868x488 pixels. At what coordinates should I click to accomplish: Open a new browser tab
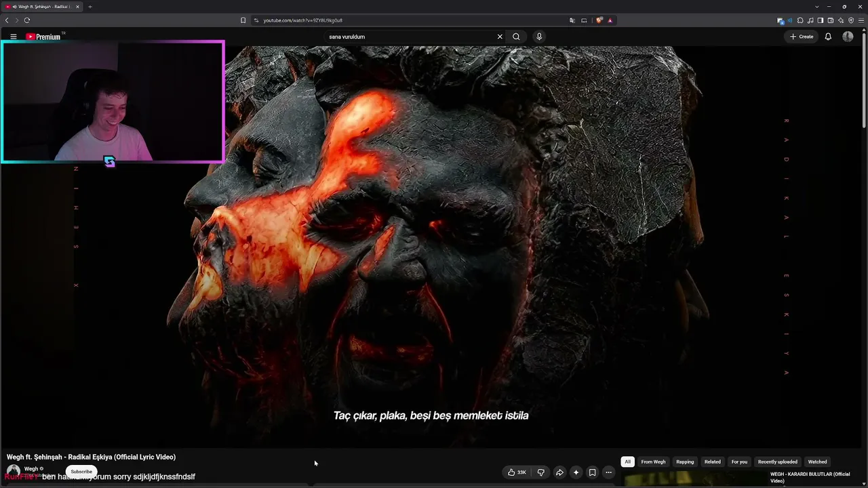click(90, 7)
